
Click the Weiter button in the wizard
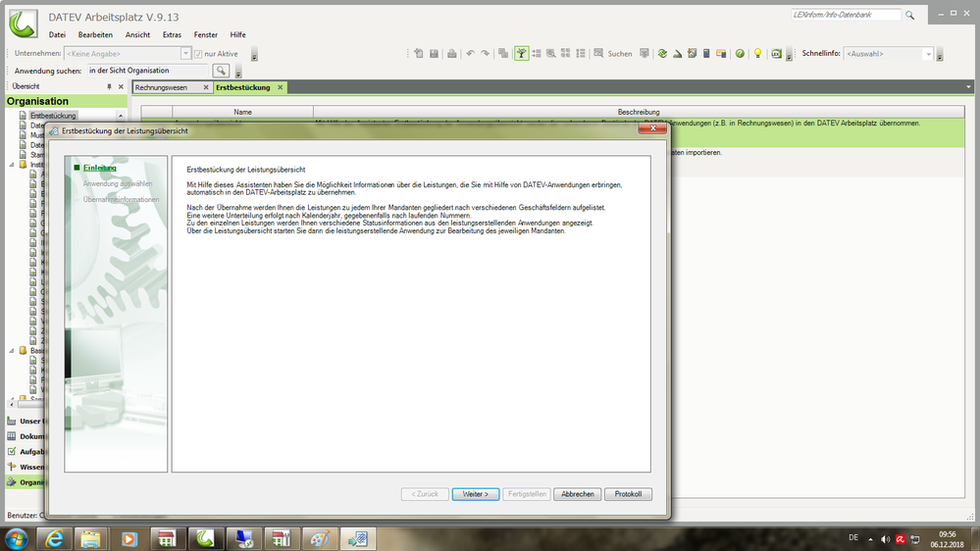coord(476,494)
